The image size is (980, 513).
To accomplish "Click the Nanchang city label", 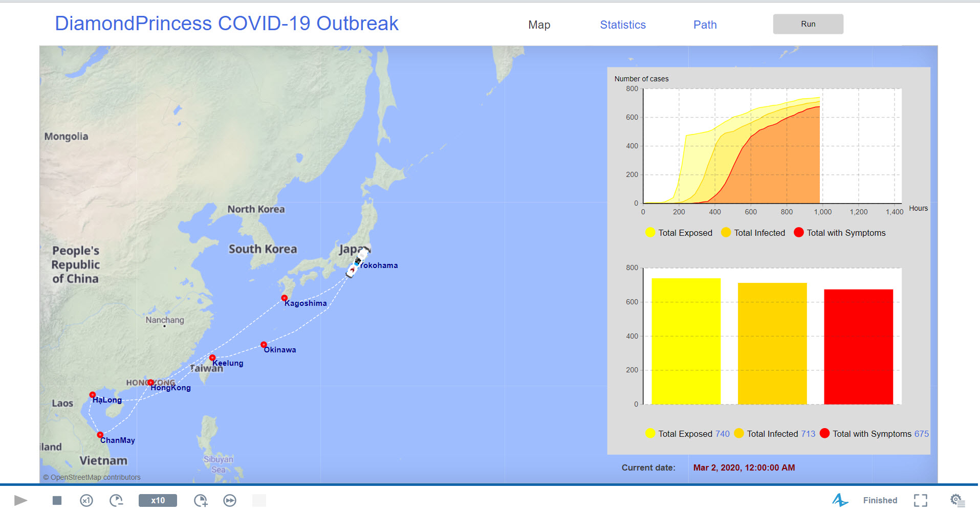I will pyautogui.click(x=165, y=320).
